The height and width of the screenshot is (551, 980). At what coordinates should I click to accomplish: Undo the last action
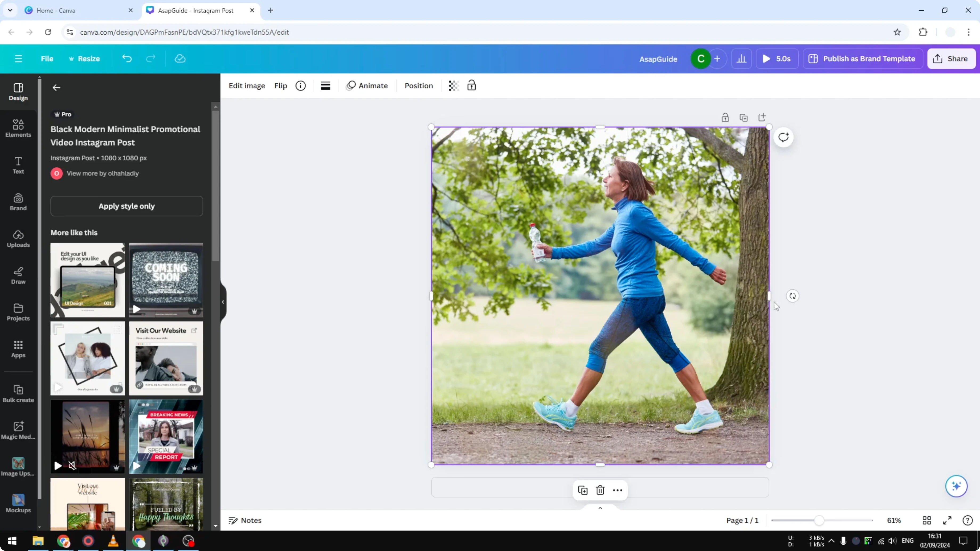click(127, 59)
